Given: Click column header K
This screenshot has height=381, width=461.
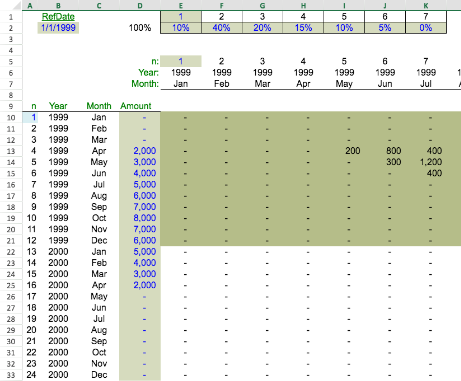Looking at the screenshot, I should tap(426, 5).
